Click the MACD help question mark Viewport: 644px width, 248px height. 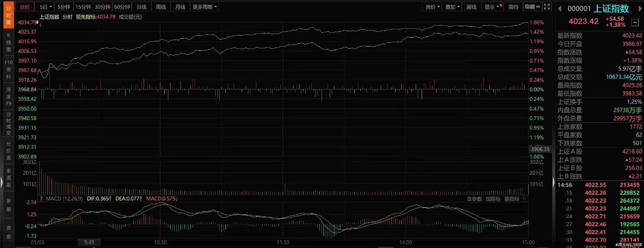point(41,199)
